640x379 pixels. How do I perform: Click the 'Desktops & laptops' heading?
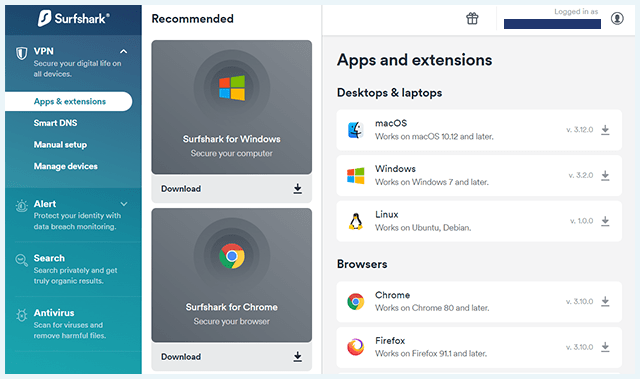point(389,93)
